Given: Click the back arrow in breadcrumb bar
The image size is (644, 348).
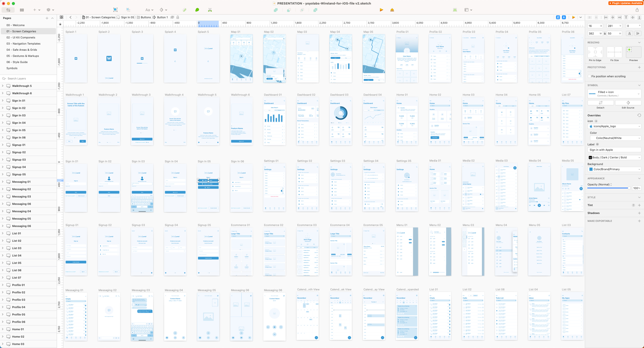Looking at the screenshot, I should click(71, 17).
